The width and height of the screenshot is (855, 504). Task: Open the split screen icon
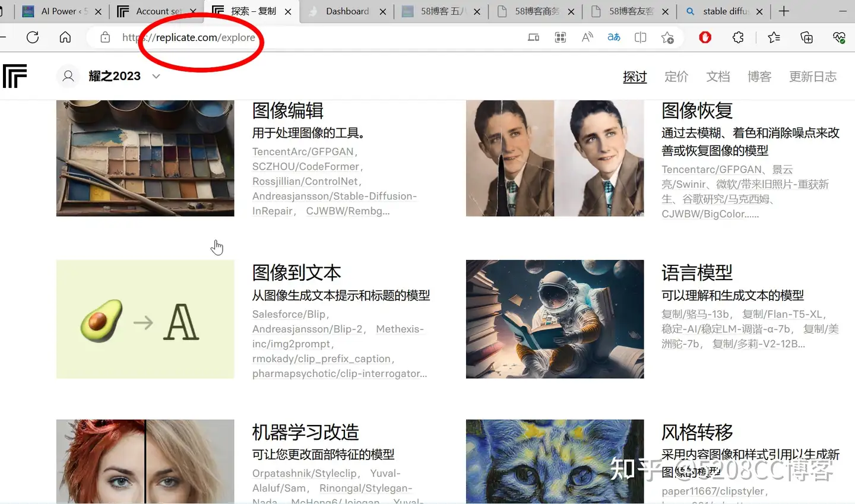[640, 37]
